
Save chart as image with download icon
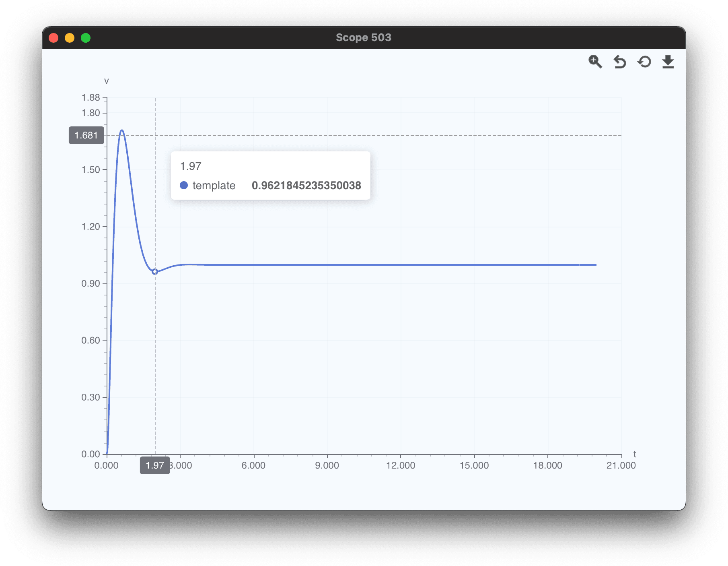point(668,62)
